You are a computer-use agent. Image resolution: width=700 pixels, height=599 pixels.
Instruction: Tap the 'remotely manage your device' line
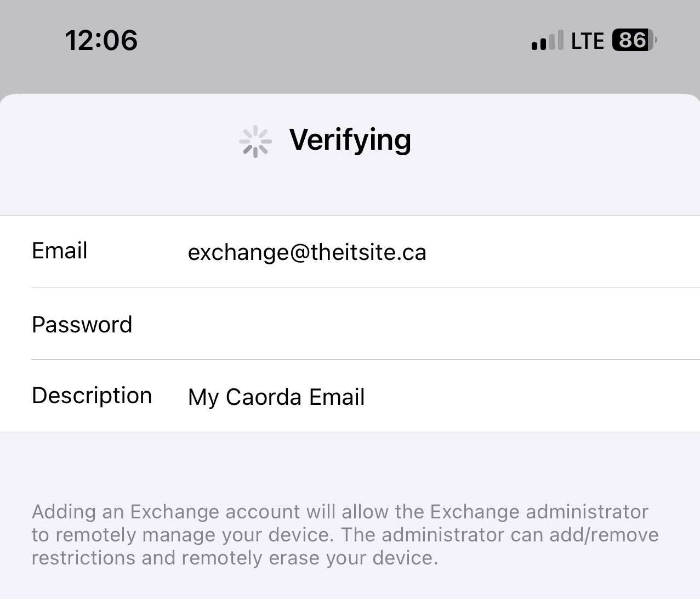click(x=345, y=535)
